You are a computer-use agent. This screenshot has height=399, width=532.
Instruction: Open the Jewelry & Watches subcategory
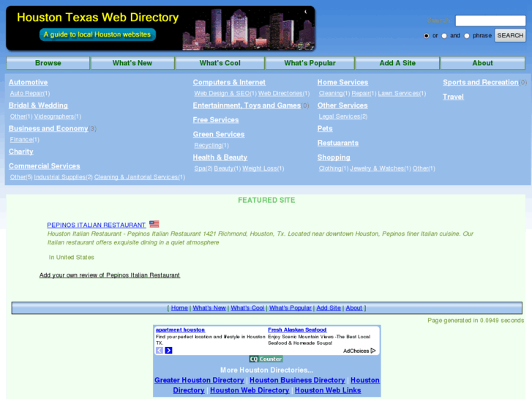coord(377,168)
